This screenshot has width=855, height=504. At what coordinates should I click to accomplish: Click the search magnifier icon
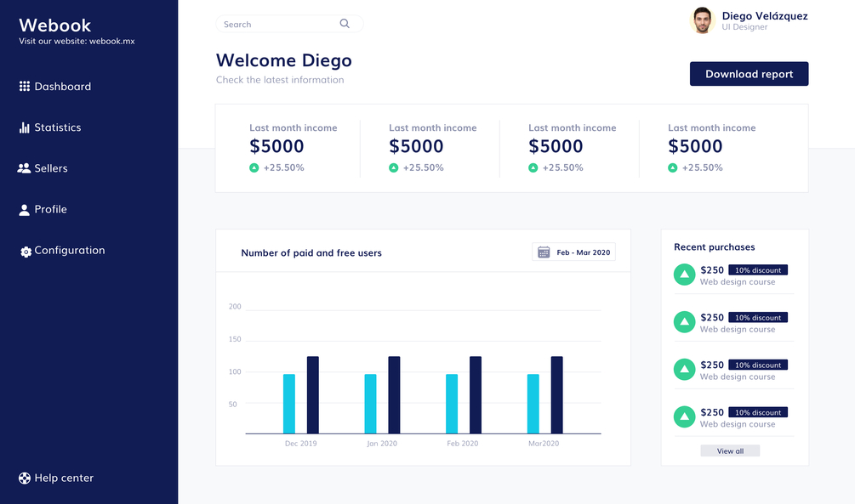coord(345,24)
